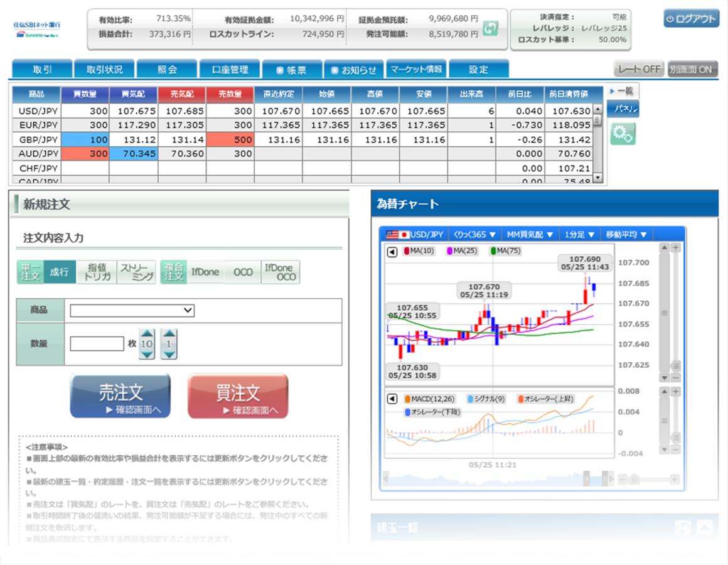
Task: Click minus icon below price chart zoom
Action: pos(676,377)
